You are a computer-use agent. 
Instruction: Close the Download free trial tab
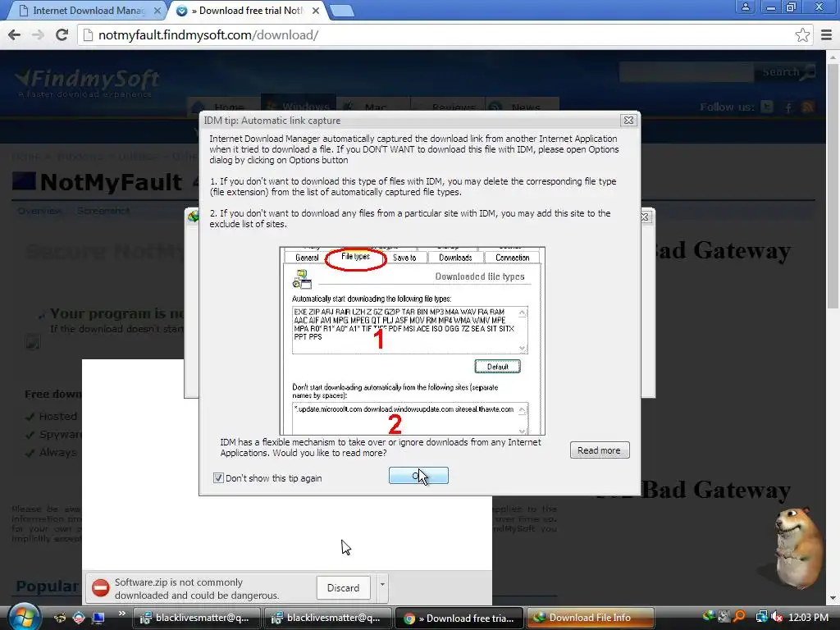pos(316,11)
